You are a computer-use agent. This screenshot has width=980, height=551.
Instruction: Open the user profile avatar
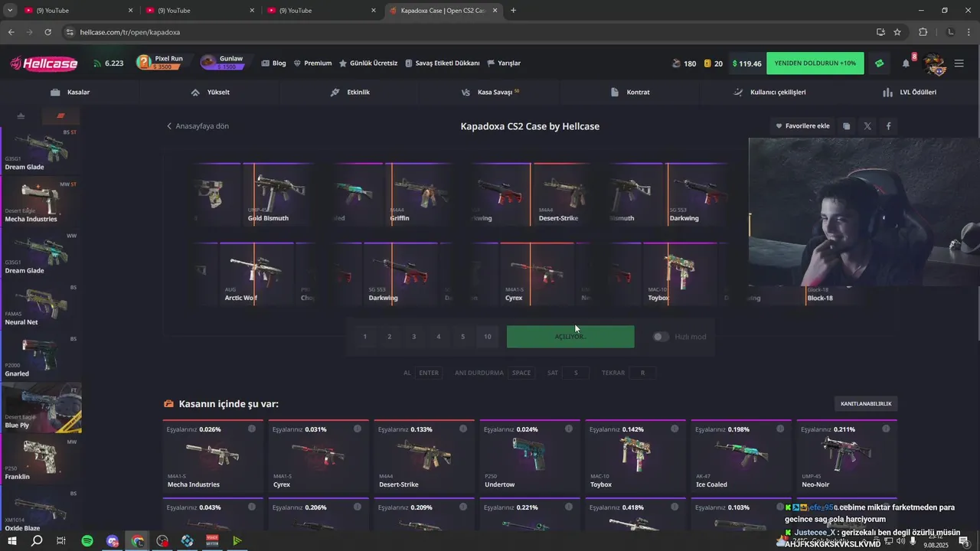tap(935, 64)
